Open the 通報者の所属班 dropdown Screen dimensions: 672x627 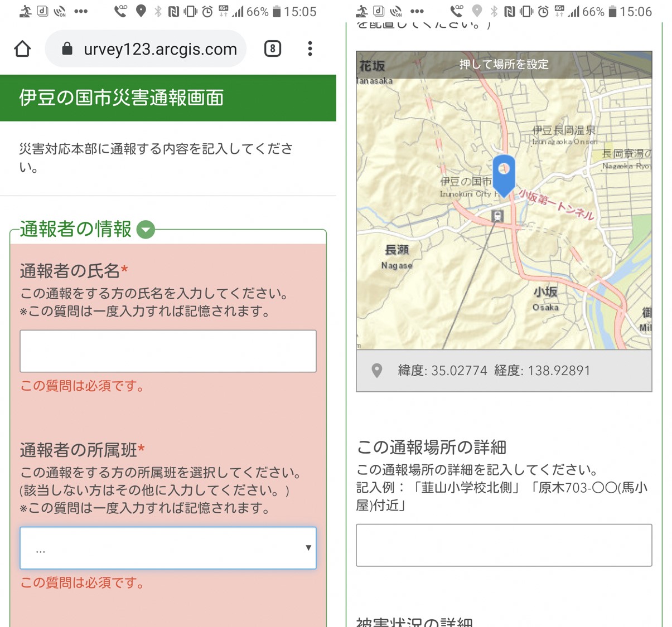click(x=168, y=548)
